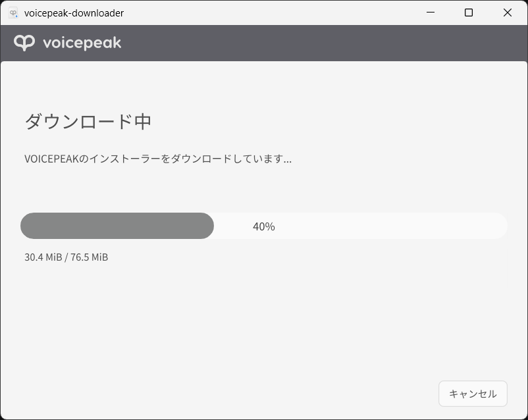Click the ダウンロードしています… end of status message
Screen dimensions: 528x420
tap(231, 159)
